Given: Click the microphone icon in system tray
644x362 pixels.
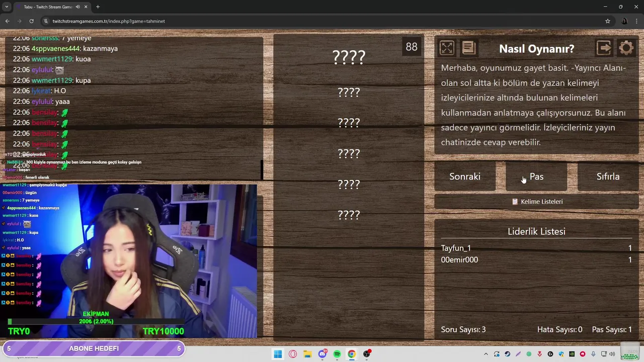Looking at the screenshot, I should coord(593,354).
